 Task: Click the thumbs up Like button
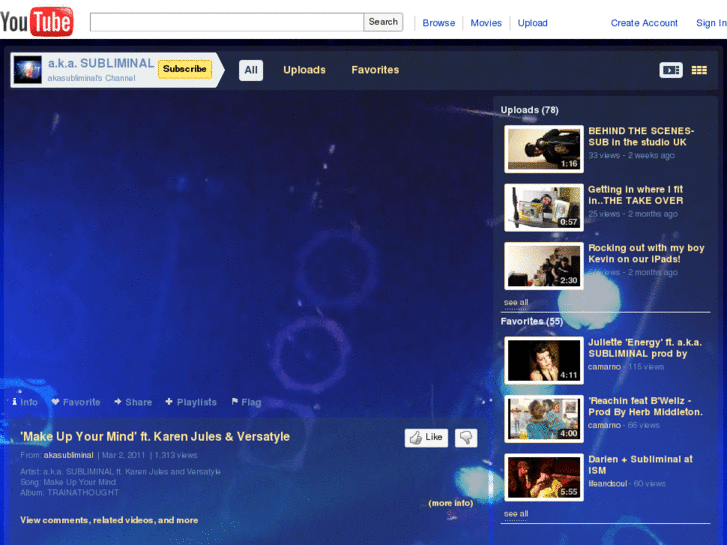[x=426, y=437]
